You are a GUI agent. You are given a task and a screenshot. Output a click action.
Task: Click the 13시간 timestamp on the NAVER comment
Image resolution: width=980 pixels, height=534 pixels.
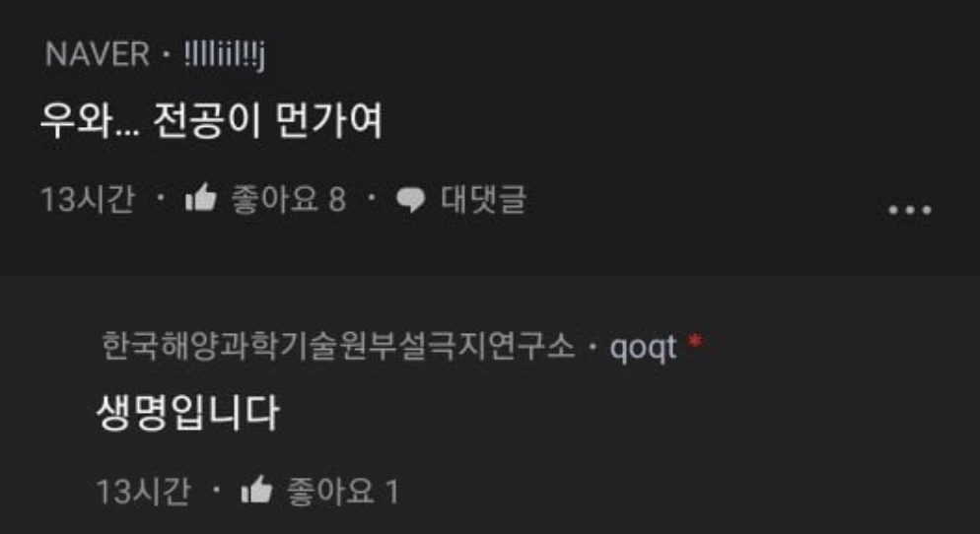point(88,200)
